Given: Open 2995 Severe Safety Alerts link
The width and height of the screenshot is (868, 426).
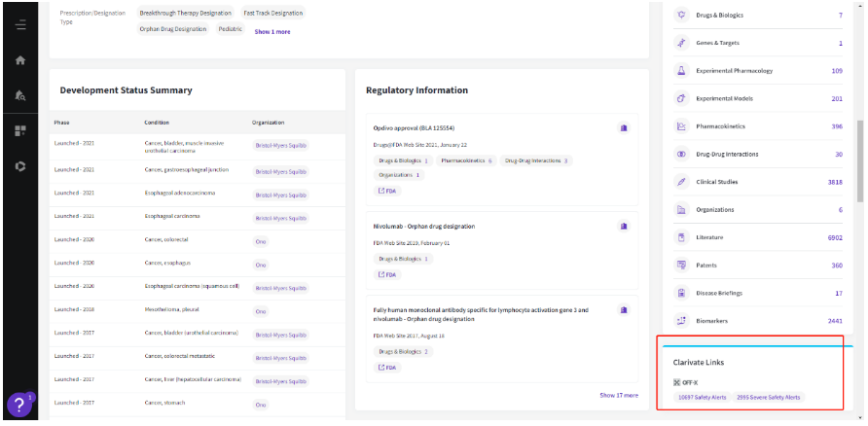Looking at the screenshot, I should click(769, 397).
